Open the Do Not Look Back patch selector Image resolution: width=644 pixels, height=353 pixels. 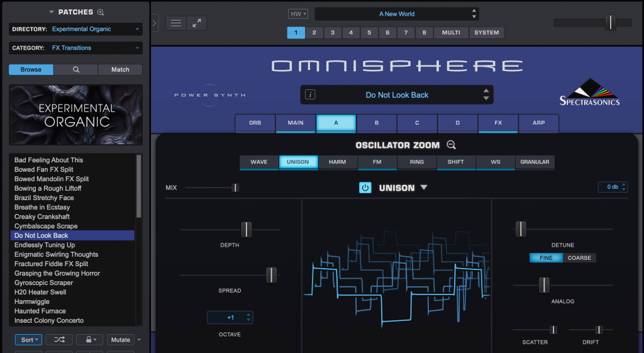click(397, 95)
